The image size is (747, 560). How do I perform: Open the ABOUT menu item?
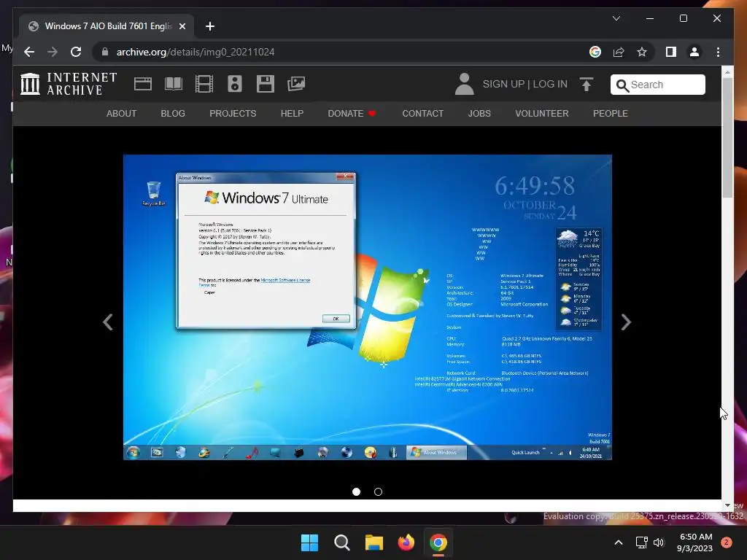click(122, 113)
